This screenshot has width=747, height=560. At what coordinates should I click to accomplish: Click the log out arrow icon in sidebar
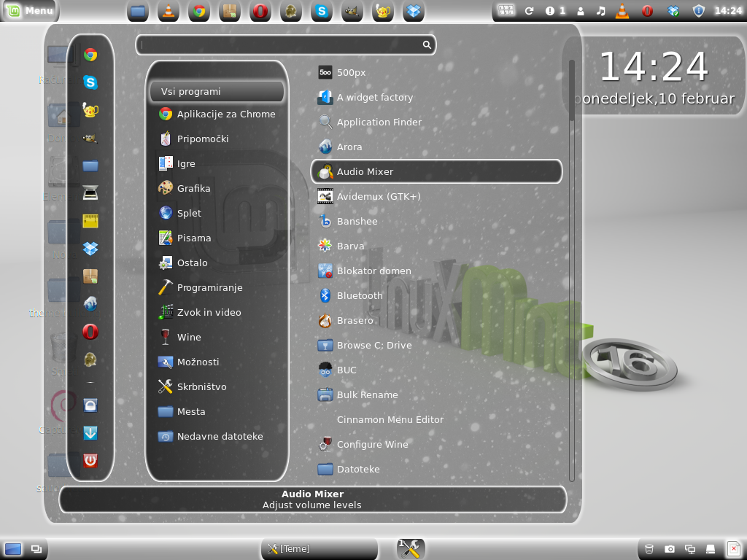(90, 433)
